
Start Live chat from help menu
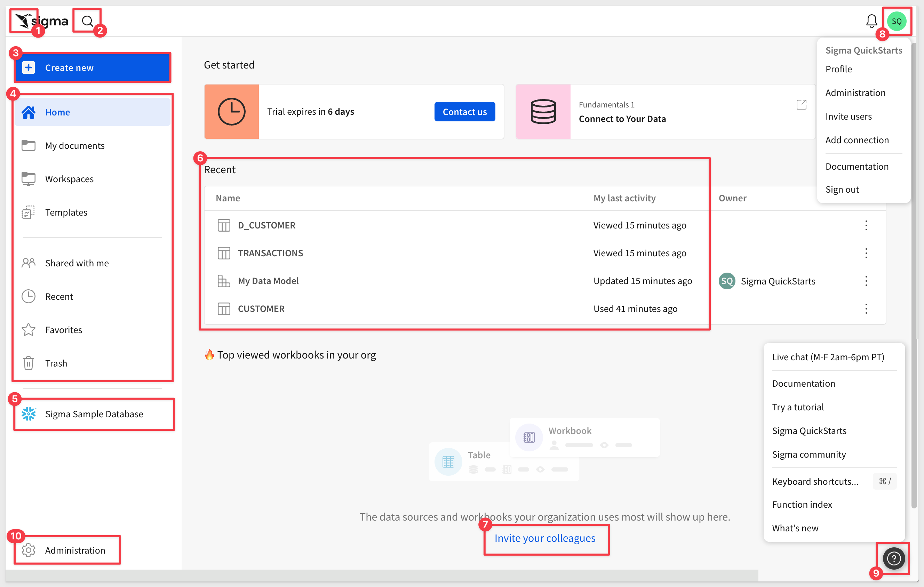[x=828, y=357]
